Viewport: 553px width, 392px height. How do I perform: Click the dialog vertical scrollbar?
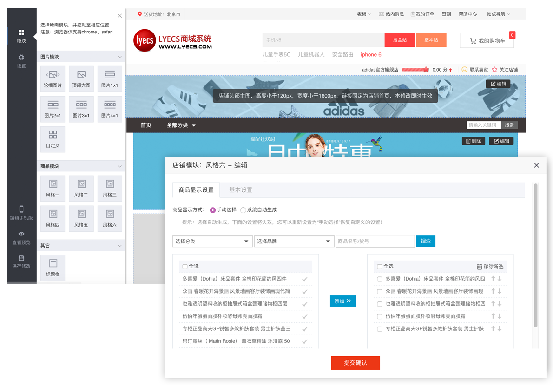click(x=535, y=255)
